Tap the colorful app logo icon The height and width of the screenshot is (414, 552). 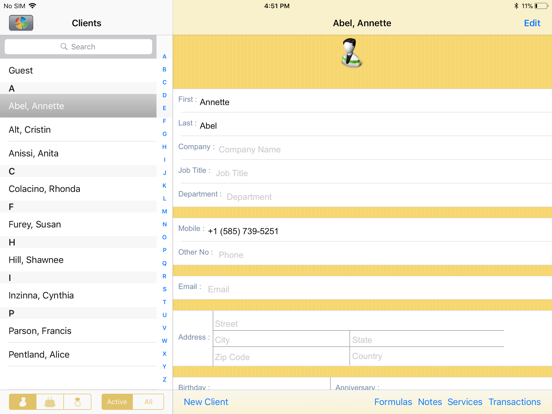pos(21,23)
